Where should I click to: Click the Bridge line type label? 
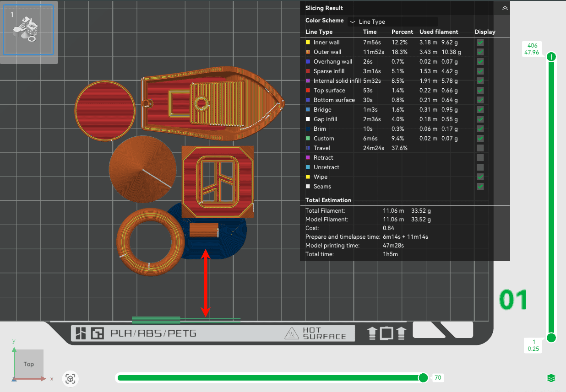(x=322, y=110)
